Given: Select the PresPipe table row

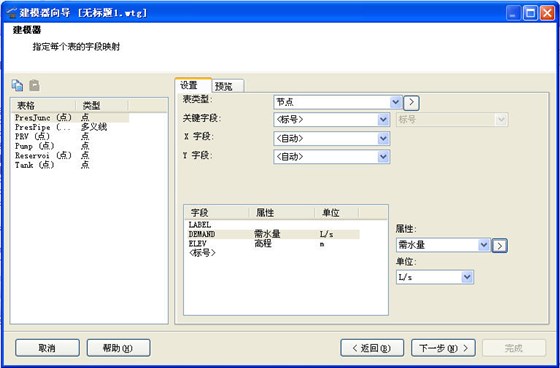Looking at the screenshot, I should tap(70, 127).
